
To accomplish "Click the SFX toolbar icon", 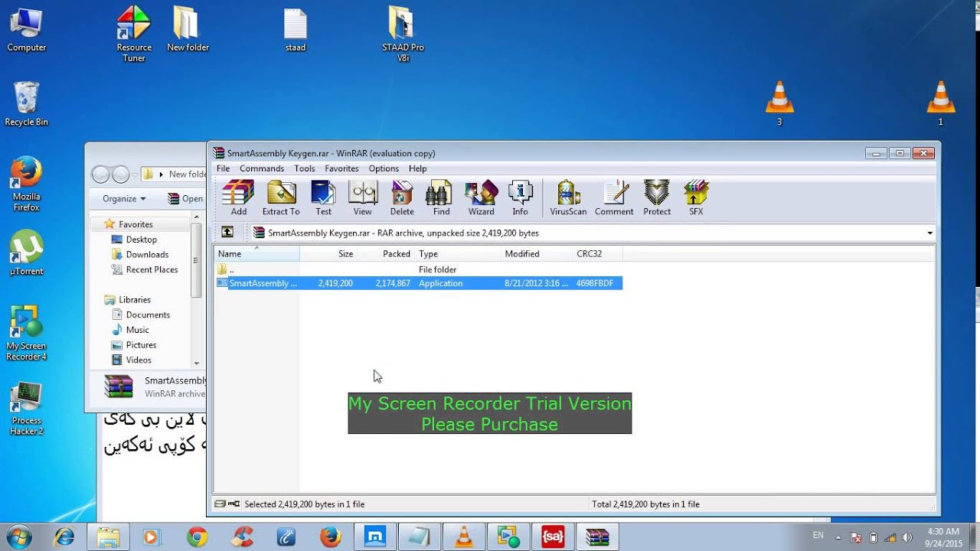I will pyautogui.click(x=696, y=198).
